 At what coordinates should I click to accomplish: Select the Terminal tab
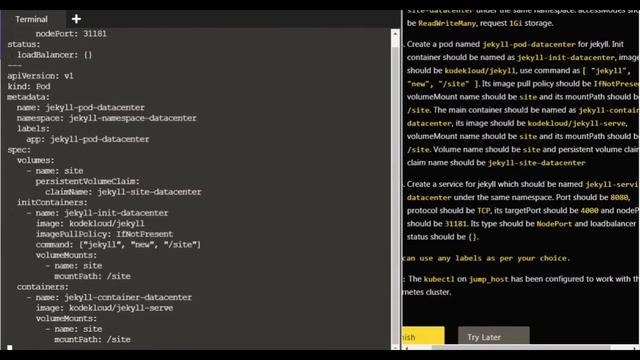31,19
